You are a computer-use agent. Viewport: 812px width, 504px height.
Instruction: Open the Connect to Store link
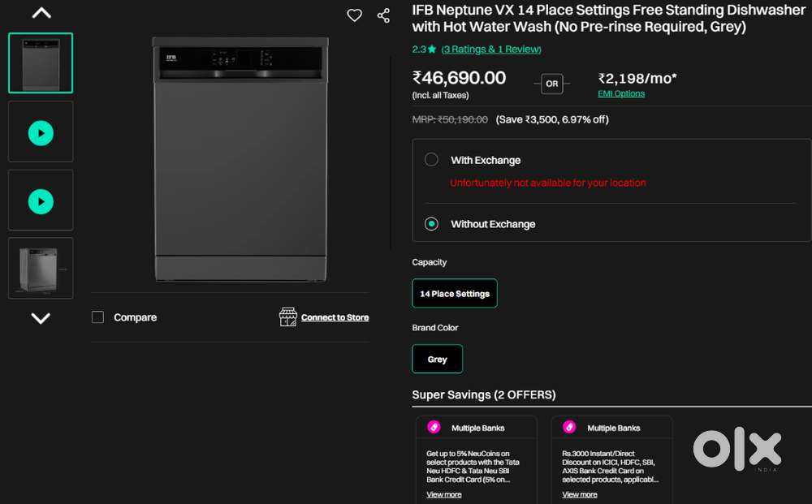(x=335, y=317)
